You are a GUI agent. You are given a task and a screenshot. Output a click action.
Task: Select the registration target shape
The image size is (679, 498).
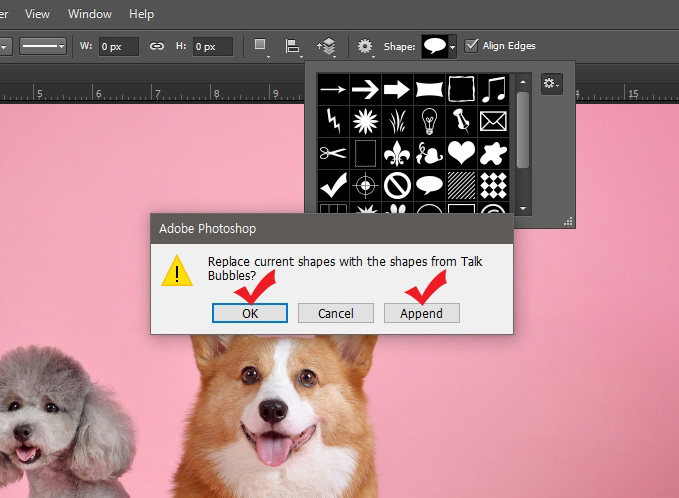click(x=365, y=185)
